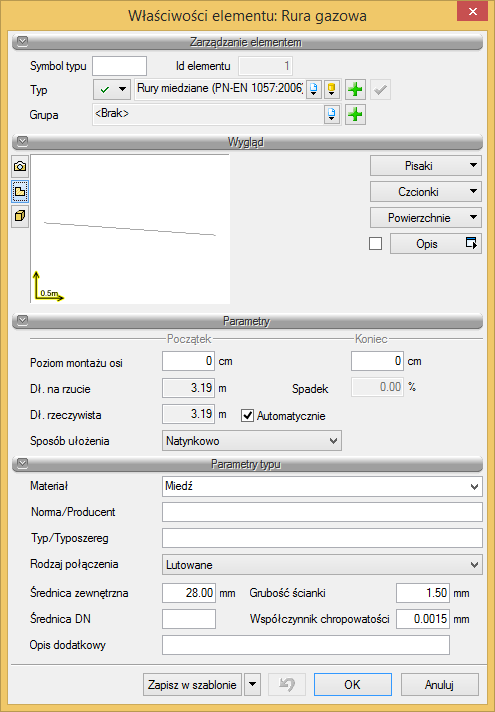495x712 pixels.
Task: Click the Średnica zewnętrzna input field
Action: click(x=188, y=593)
